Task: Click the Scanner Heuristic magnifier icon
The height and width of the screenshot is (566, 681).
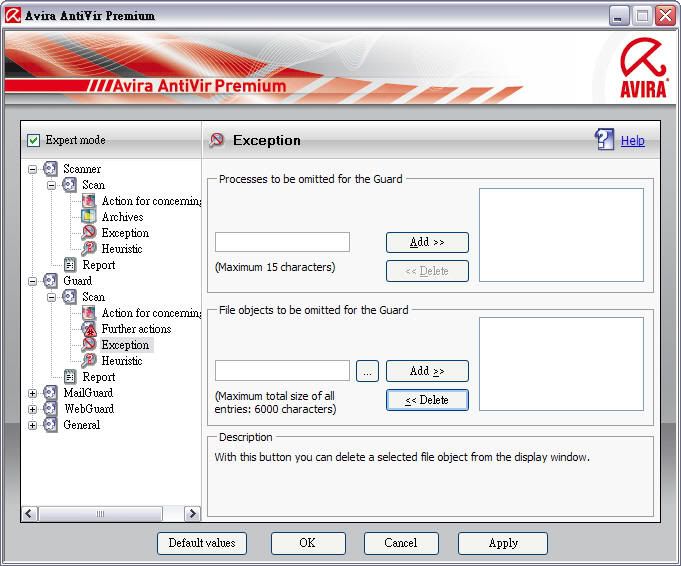Action: (x=89, y=249)
